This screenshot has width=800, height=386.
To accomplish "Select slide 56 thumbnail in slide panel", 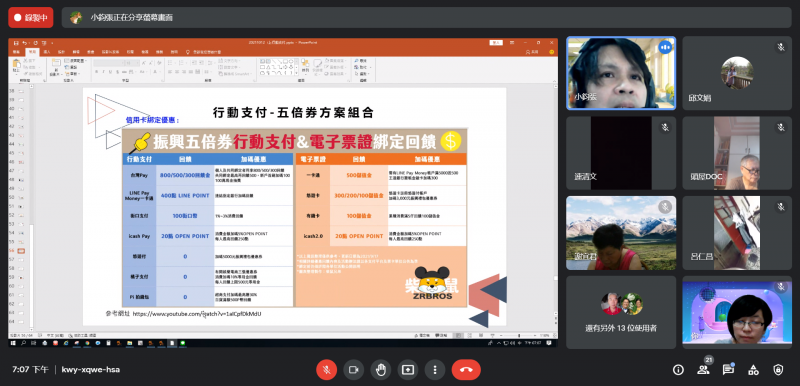I will [x=21, y=251].
